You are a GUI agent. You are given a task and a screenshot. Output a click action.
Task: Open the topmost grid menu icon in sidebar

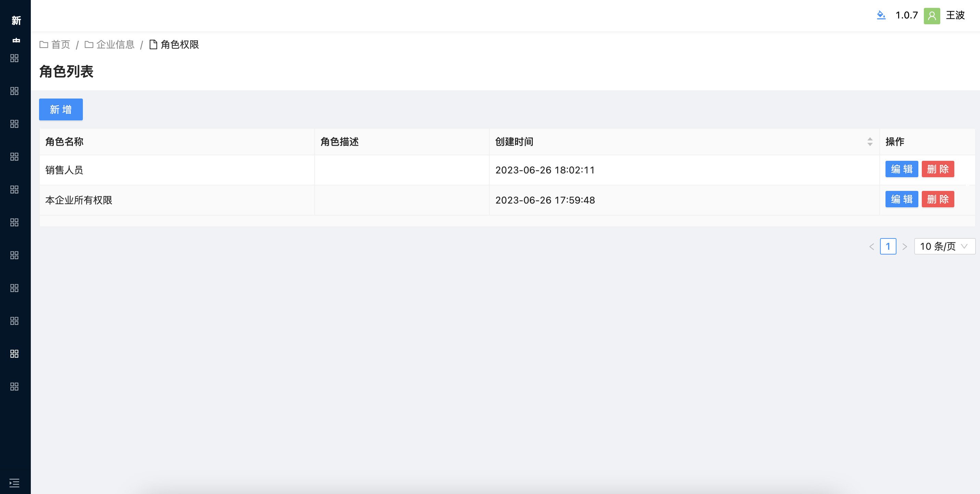coord(14,58)
